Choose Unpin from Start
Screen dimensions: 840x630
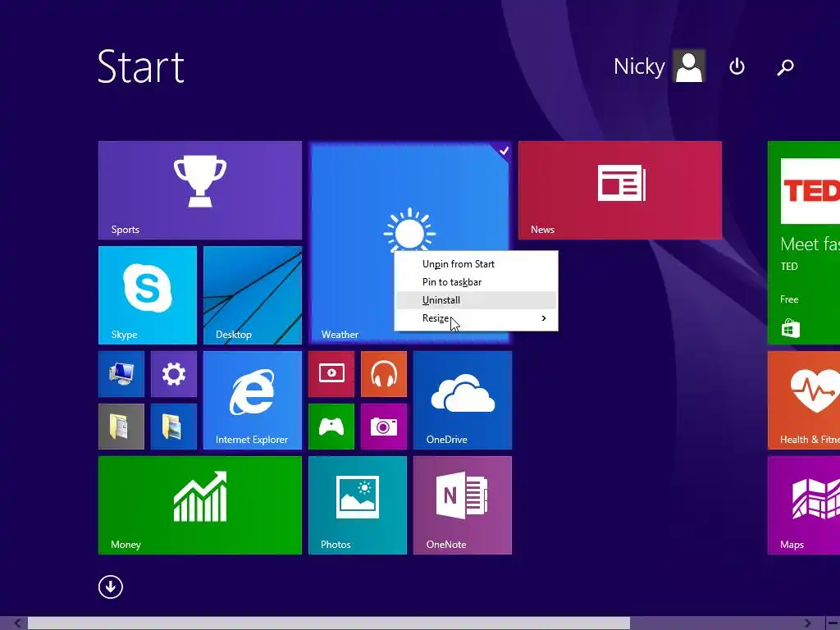476,264
